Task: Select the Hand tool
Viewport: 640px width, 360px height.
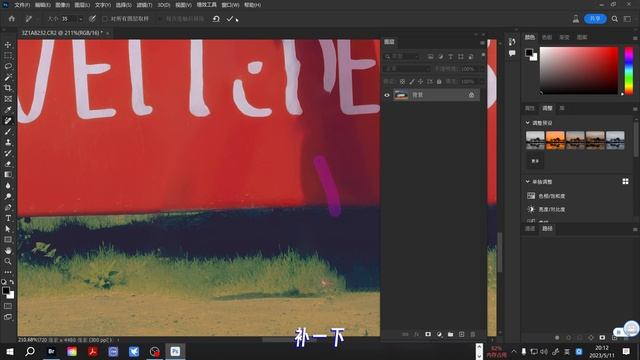Action: 8,251
